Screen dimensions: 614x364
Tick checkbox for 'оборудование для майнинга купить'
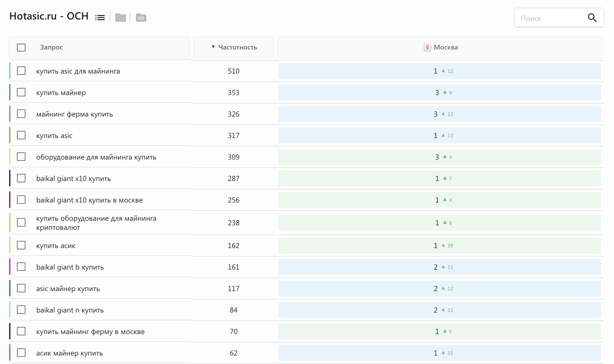(21, 157)
